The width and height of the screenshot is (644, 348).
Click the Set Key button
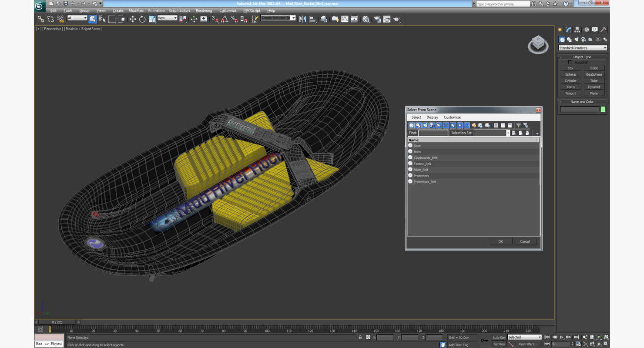(x=499, y=344)
